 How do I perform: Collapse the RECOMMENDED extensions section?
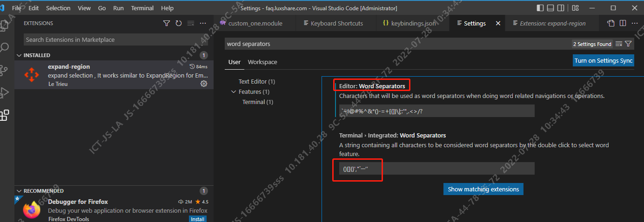pyautogui.click(x=19, y=191)
